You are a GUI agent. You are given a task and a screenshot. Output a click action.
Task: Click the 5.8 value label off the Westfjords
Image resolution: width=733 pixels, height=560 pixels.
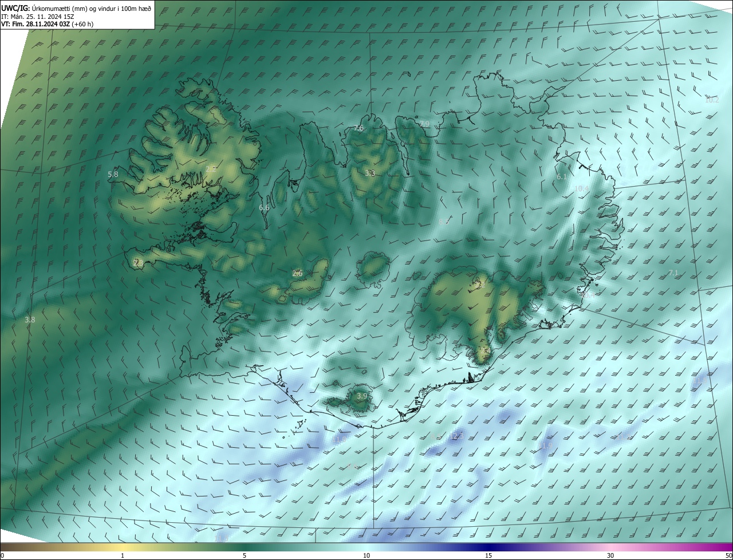[113, 174]
